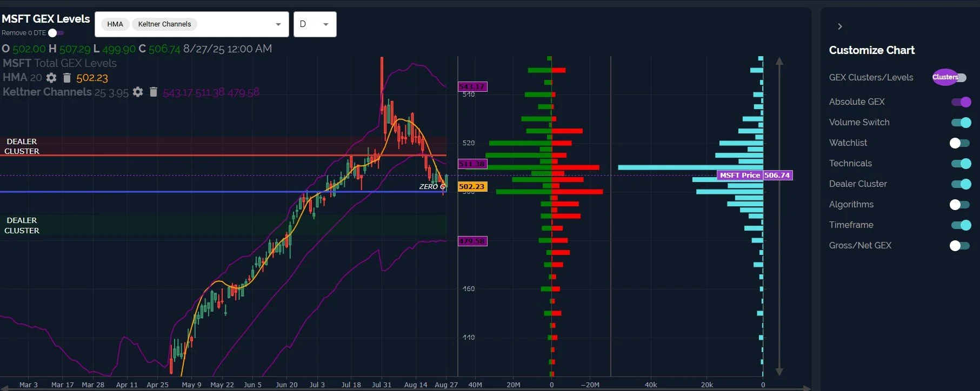Click the 479.58 Keltner lower label
Viewport: 980px width, 391px height.
(x=472, y=241)
